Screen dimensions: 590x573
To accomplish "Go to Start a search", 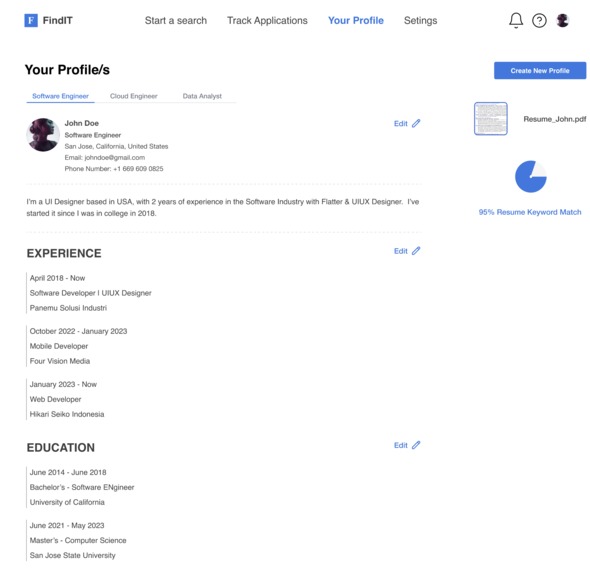I will click(x=176, y=20).
